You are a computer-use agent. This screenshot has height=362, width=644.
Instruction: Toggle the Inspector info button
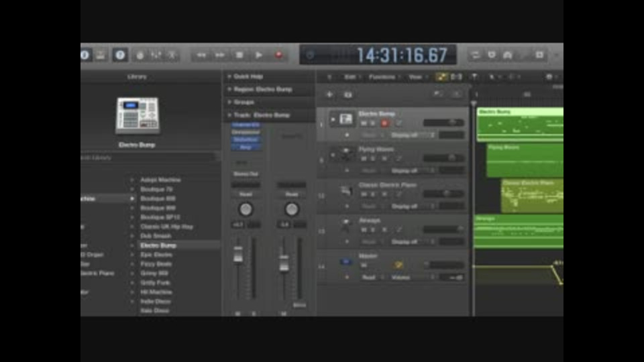85,55
